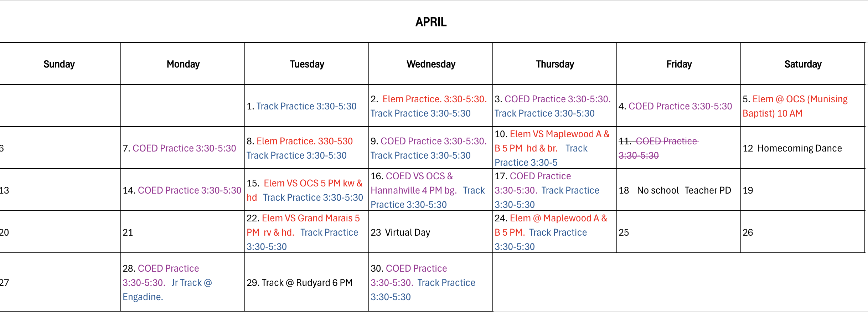Select April 15 Elem VS OCS cell
Image resolution: width=868 pixels, height=318 pixels.
tap(307, 190)
